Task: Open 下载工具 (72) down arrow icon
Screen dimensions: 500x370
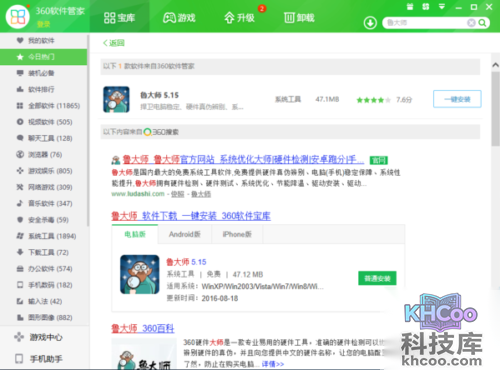Action: (20, 252)
